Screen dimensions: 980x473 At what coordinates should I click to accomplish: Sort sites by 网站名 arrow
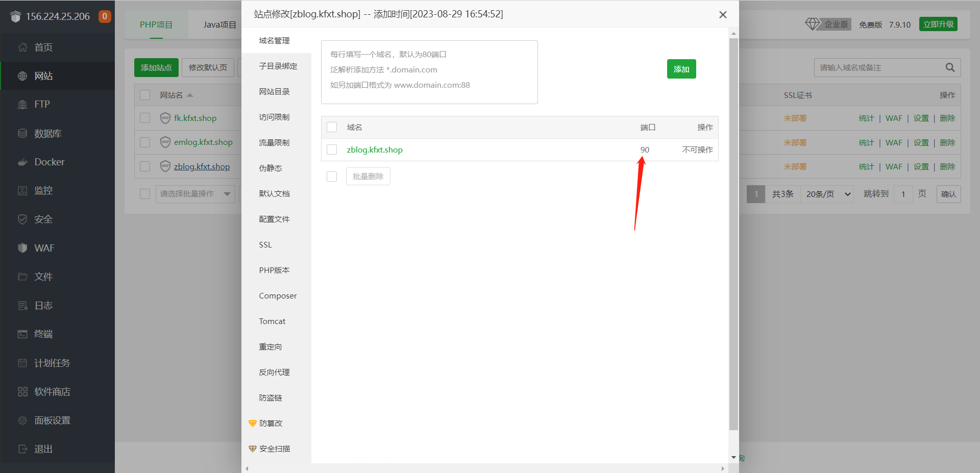(190, 95)
